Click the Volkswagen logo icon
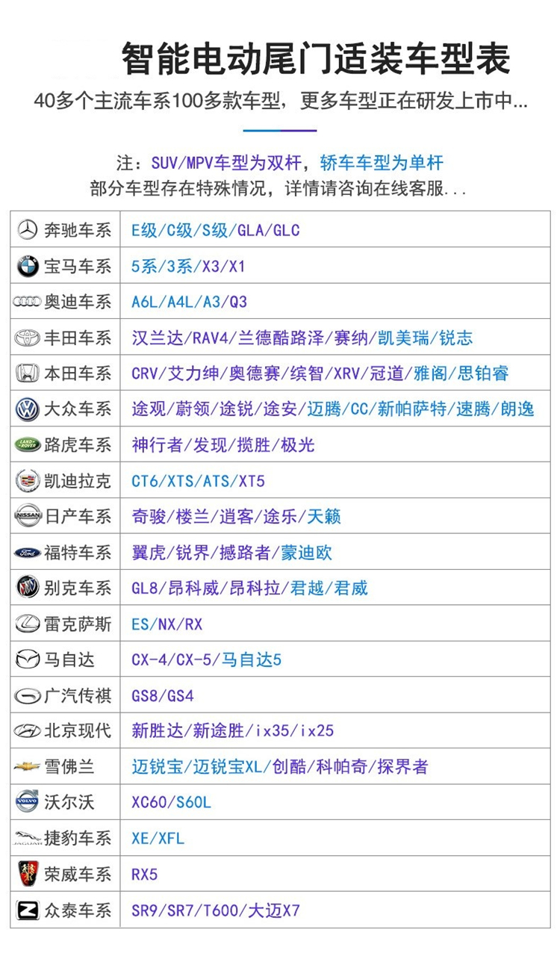Screen dimensions: 560x956 pos(28,409)
